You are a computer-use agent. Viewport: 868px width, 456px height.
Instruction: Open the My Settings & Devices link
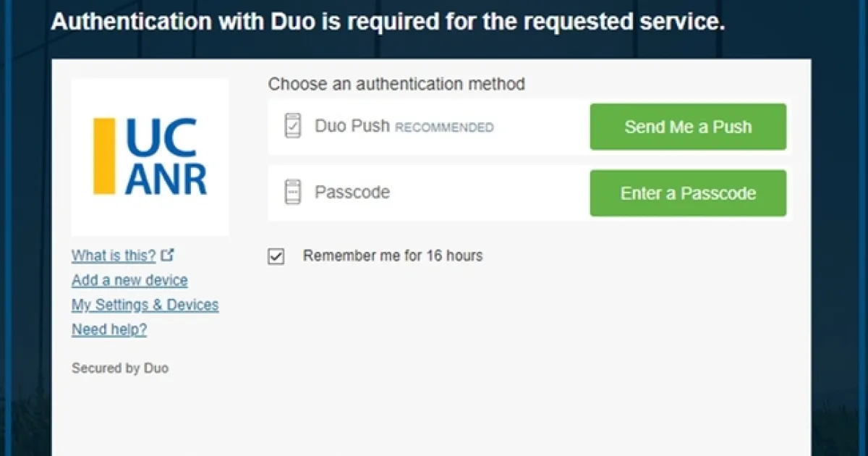(145, 305)
